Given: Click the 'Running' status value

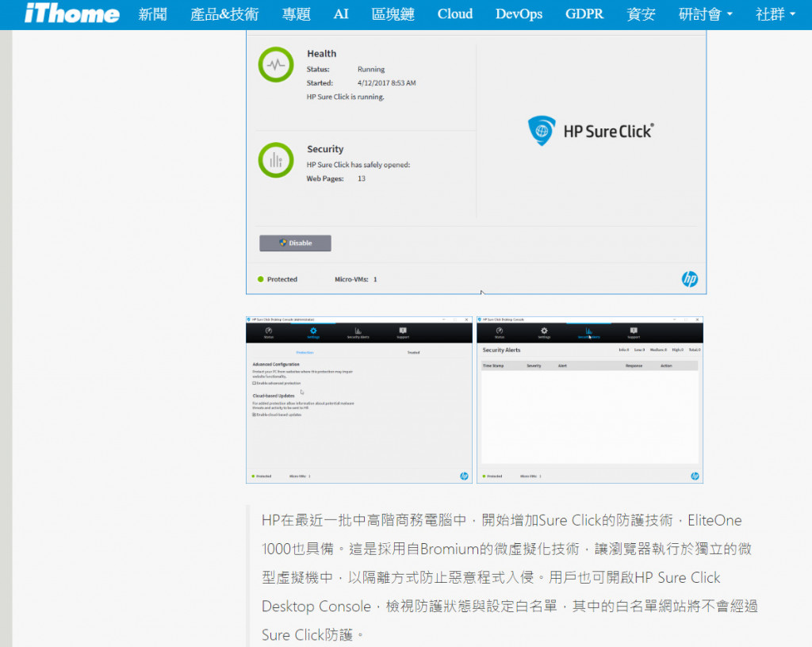Looking at the screenshot, I should [371, 69].
